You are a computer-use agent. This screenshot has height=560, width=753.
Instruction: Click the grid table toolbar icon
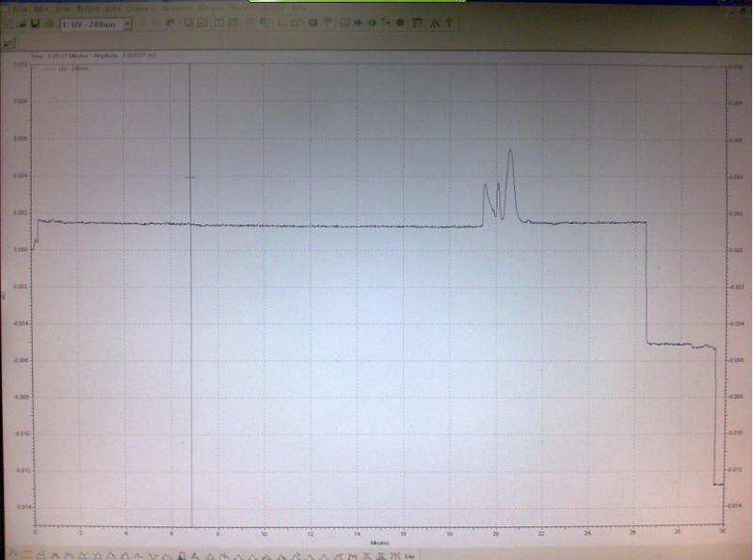point(417,23)
